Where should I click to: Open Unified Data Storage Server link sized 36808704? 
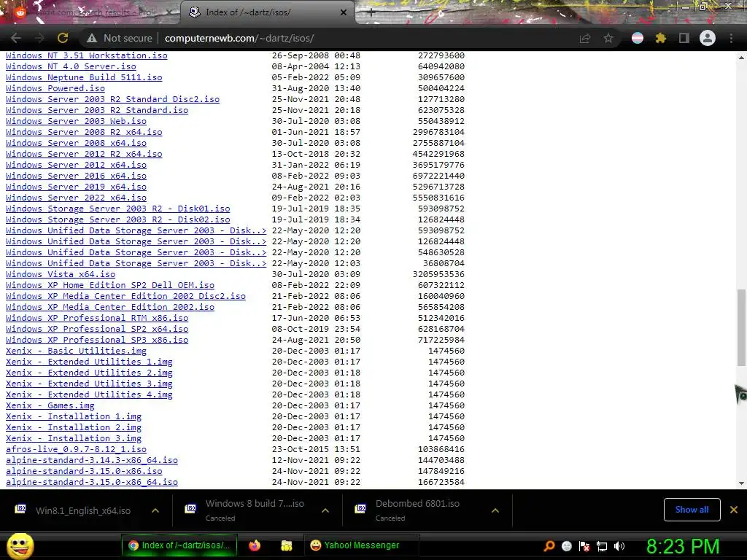[x=136, y=263]
